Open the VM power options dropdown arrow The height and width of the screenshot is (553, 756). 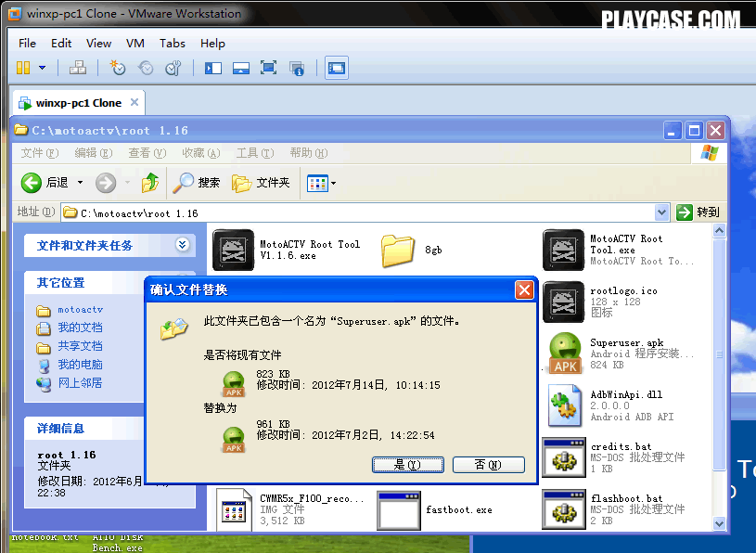pyautogui.click(x=43, y=68)
